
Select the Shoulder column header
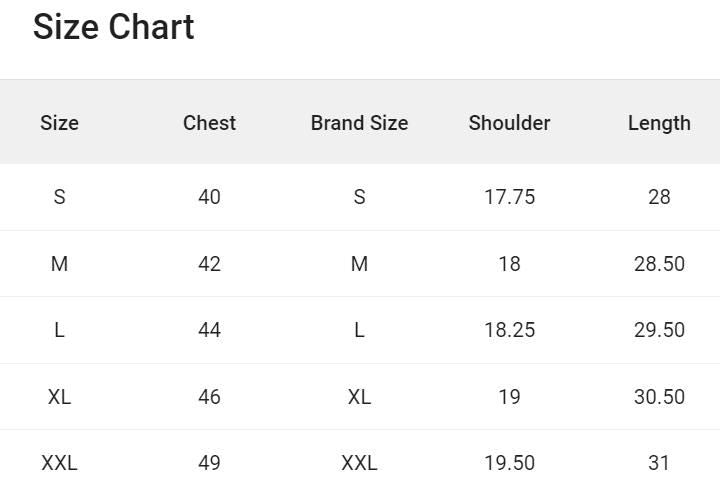click(509, 123)
